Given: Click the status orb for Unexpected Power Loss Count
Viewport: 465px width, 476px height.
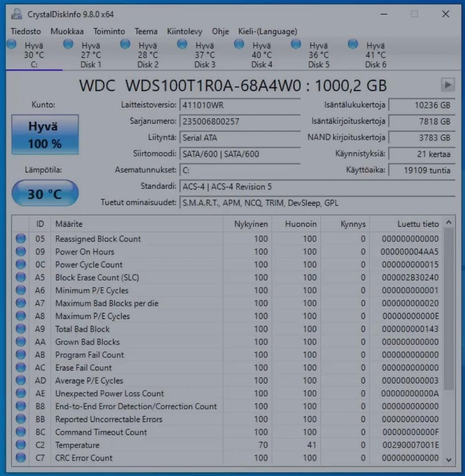Looking at the screenshot, I should [x=21, y=393].
